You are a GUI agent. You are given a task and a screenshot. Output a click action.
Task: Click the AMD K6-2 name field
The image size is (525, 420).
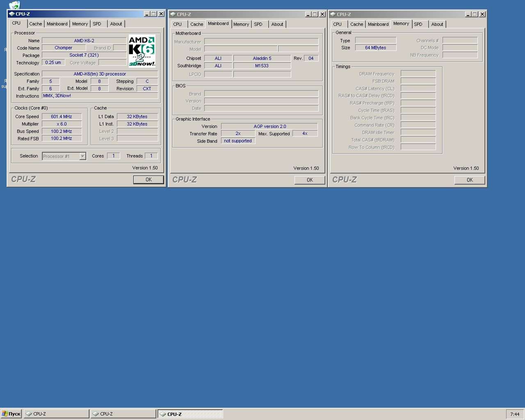point(84,41)
